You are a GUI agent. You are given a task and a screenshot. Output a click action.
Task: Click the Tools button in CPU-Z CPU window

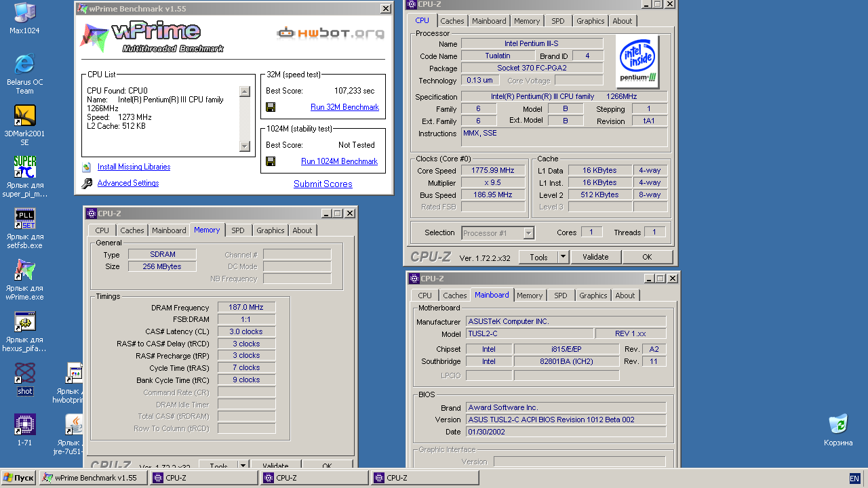(x=538, y=257)
